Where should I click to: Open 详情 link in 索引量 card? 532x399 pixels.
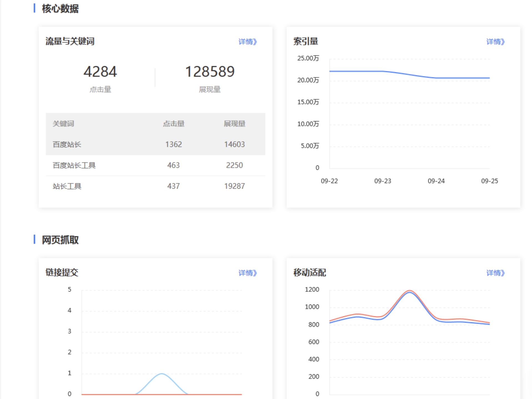point(495,42)
